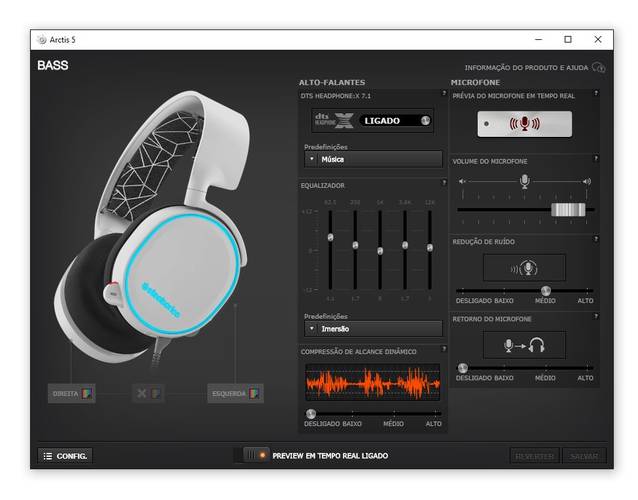Image resolution: width=638 pixels, height=500 pixels.
Task: Toggle the DTS Headphone:X LIGADO switch
Action: [394, 120]
